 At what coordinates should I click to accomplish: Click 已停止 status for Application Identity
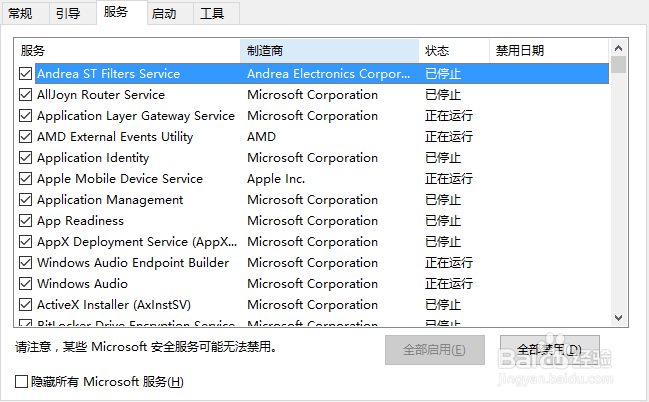[x=443, y=158]
